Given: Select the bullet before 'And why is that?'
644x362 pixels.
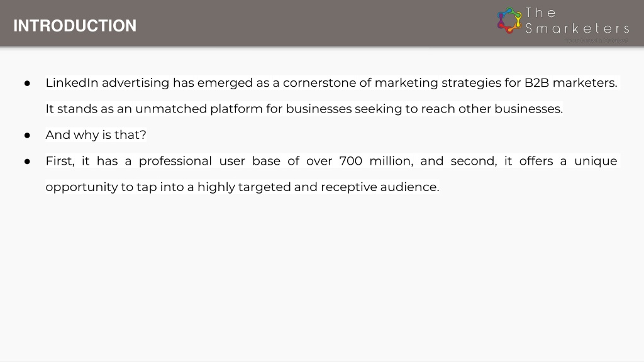Looking at the screenshot, I should pyautogui.click(x=27, y=136).
